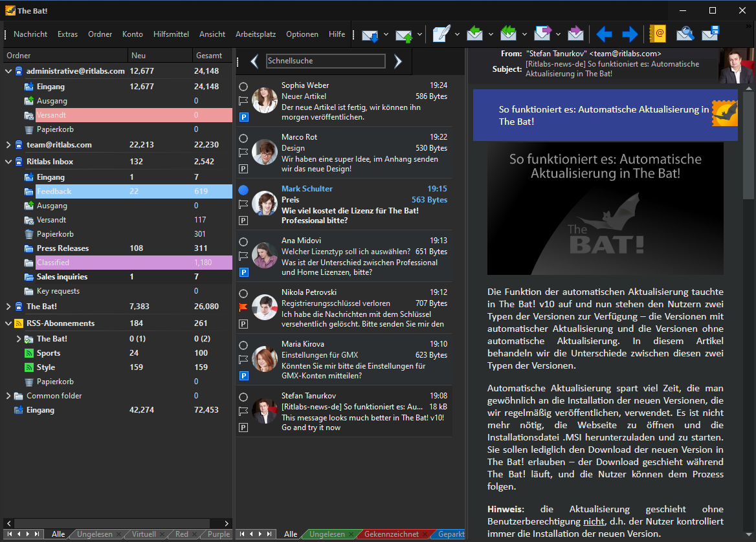756x542 pixels.
Task: Click the Reply toolbar icon
Action: 475,34
